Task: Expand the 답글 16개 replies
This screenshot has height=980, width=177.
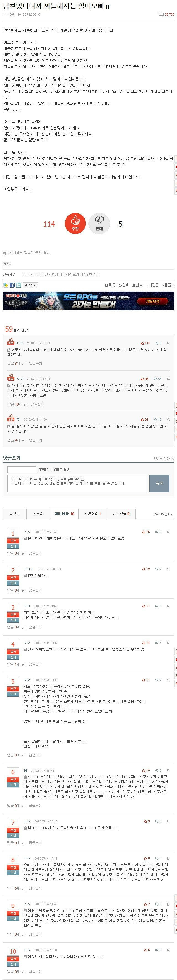Action: coord(15,404)
